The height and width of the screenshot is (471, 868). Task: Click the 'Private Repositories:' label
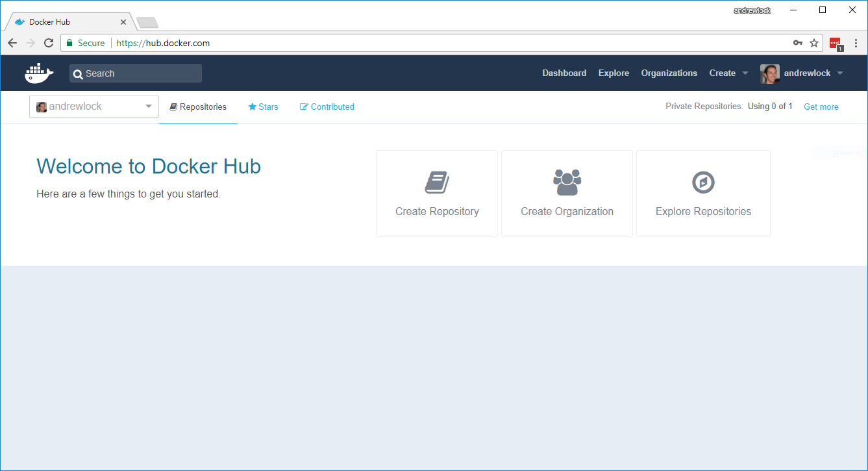pyautogui.click(x=704, y=107)
